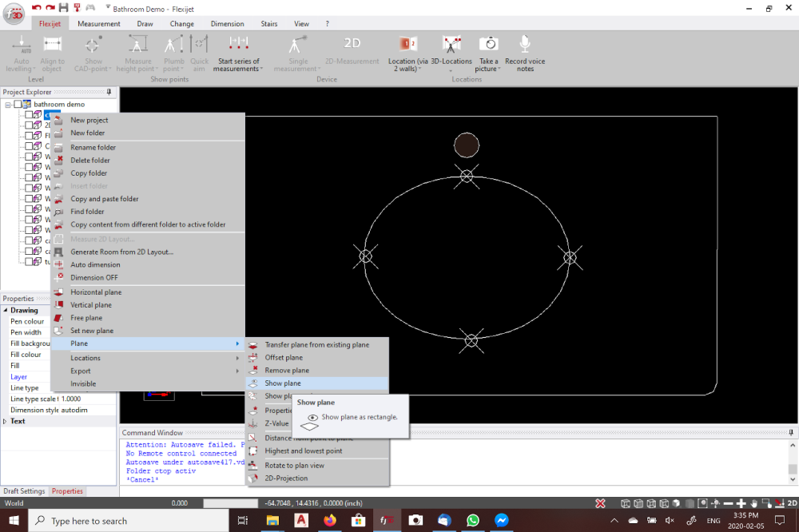Click the Save disk icon in title bar
The image size is (799, 532).
tap(63, 8)
